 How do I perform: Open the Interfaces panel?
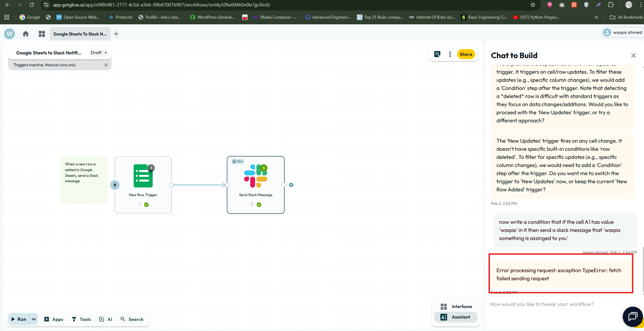(456, 306)
